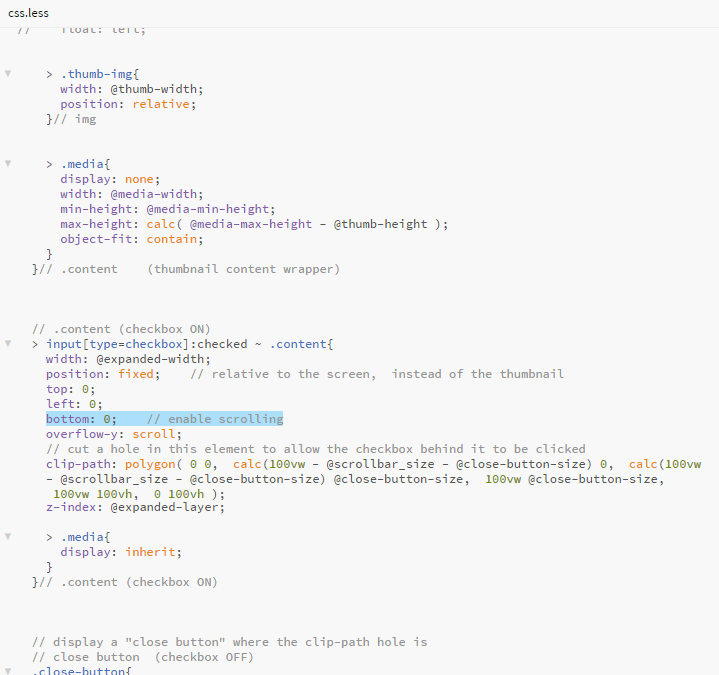Collapse the input[type=checkbox]:checked rule

(8, 344)
